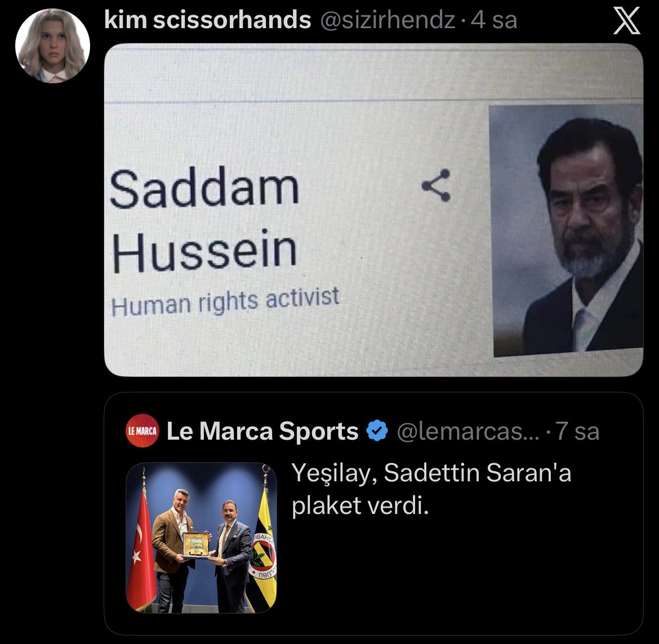The height and width of the screenshot is (644, 659).
Task: Tap the 7 sa quoted timestamp
Action: [578, 431]
